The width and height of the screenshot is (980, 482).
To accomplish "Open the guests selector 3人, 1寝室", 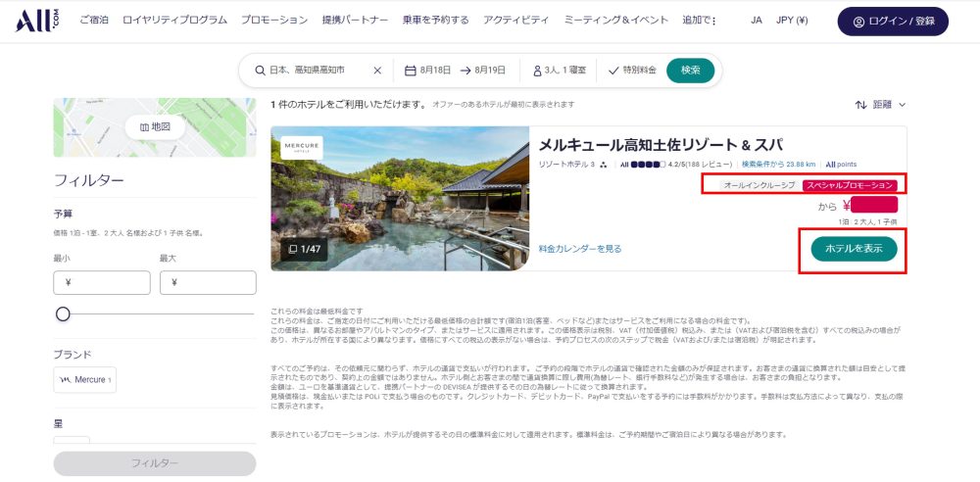I will pyautogui.click(x=559, y=71).
